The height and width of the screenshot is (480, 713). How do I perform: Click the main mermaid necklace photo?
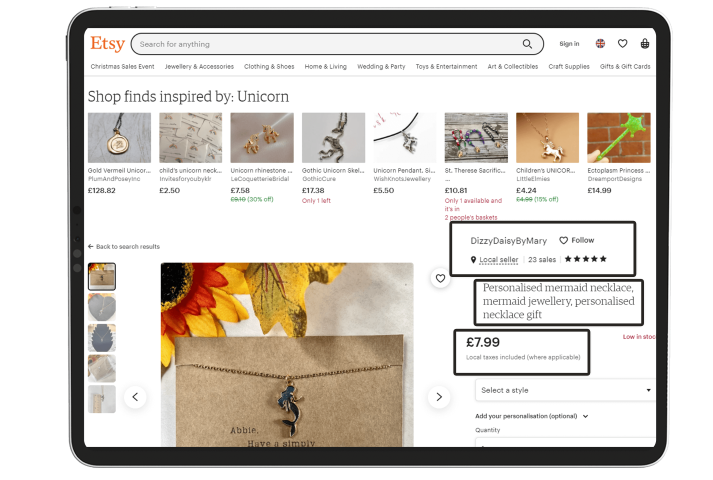click(287, 355)
